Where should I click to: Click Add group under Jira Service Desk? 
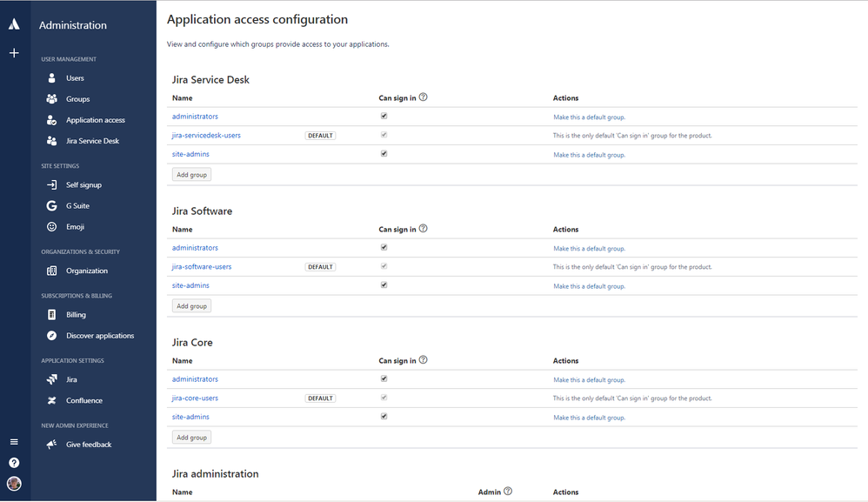point(191,175)
